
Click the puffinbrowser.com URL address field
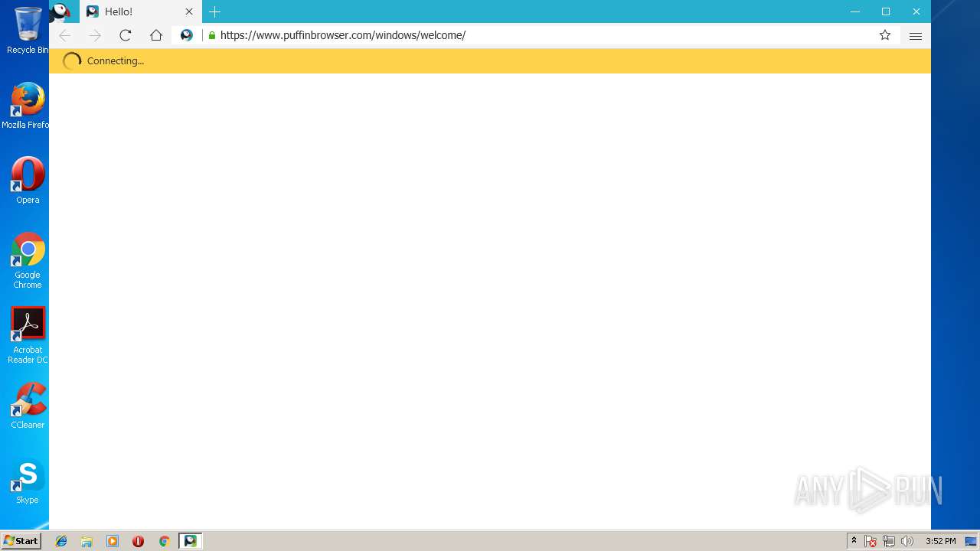(536, 35)
